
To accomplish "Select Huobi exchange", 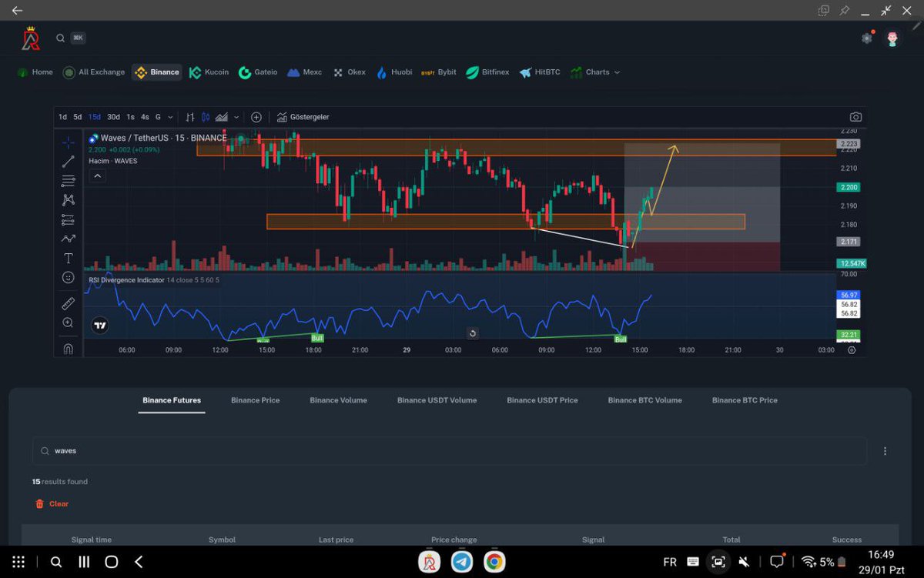I will click(x=394, y=72).
